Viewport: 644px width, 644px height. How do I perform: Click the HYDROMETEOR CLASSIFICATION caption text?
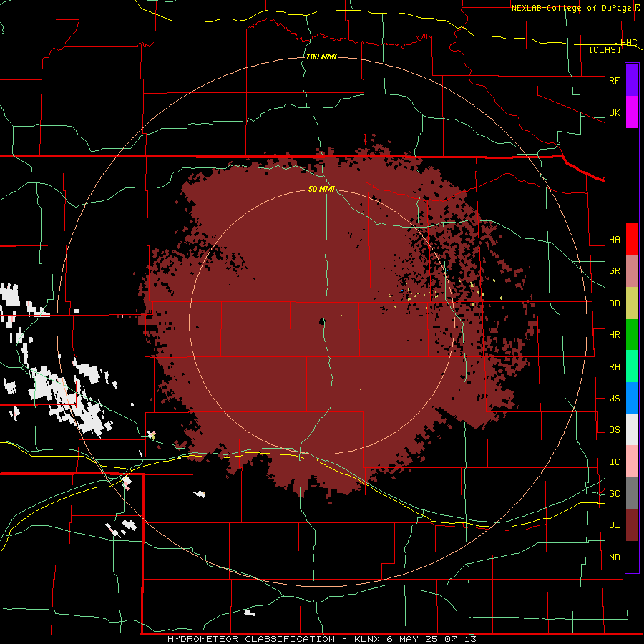[x=251, y=639]
